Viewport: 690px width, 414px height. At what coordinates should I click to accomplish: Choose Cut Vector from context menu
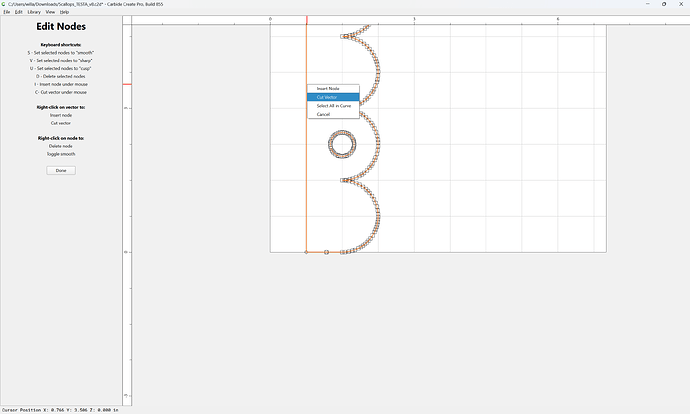(333, 97)
